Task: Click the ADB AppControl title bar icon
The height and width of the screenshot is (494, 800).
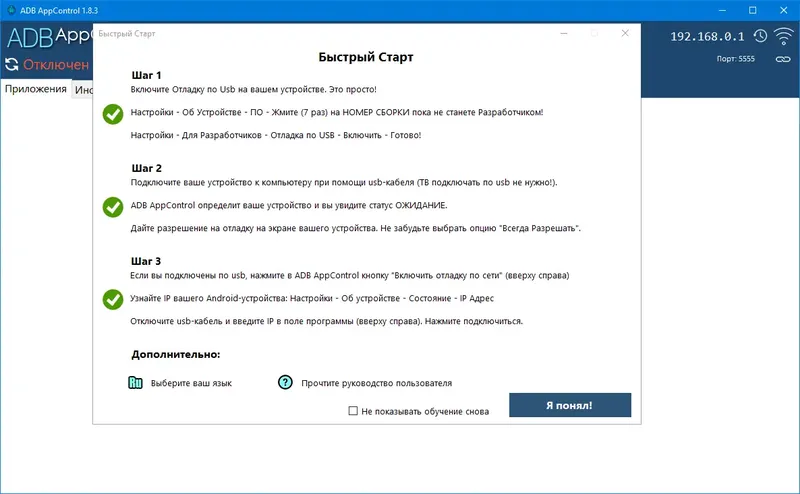Action: tap(11, 10)
